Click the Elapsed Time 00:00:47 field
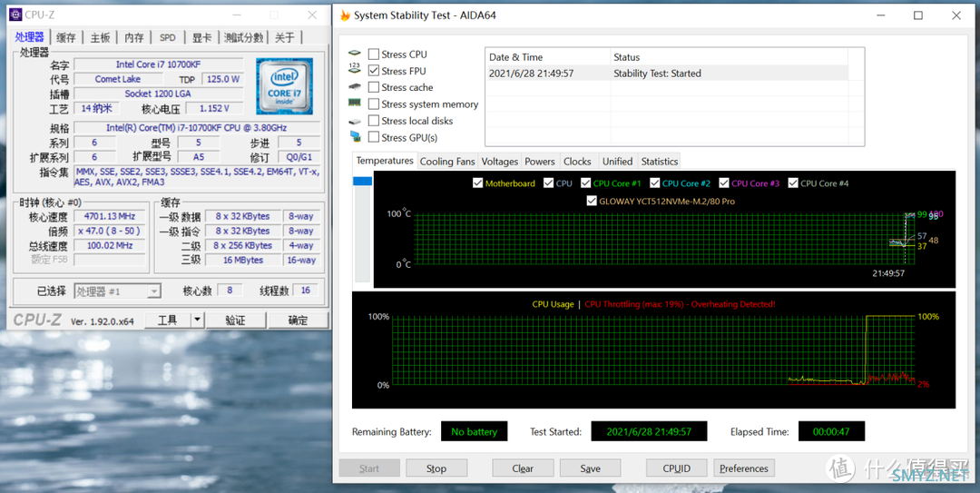 click(x=831, y=431)
